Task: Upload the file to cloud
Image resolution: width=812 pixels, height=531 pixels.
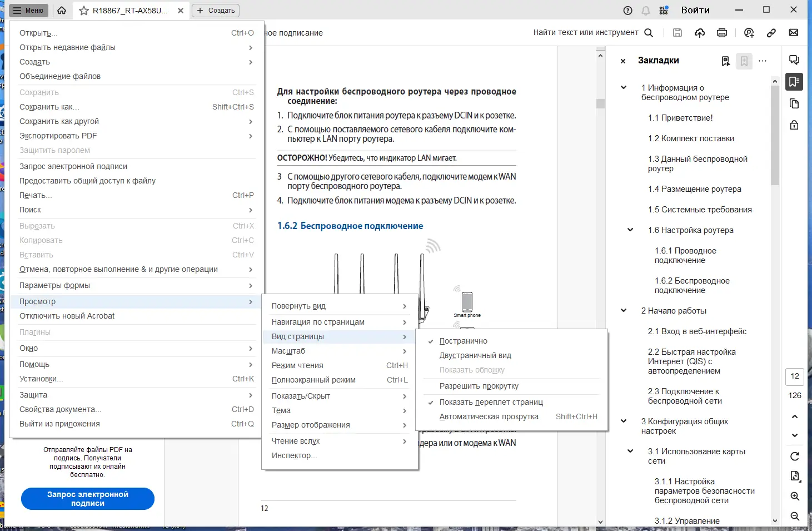Action: tap(700, 33)
